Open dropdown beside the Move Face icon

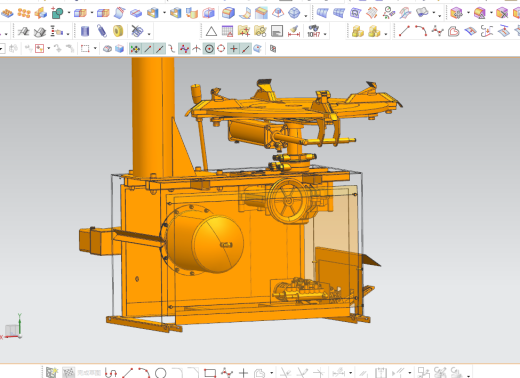468,13
